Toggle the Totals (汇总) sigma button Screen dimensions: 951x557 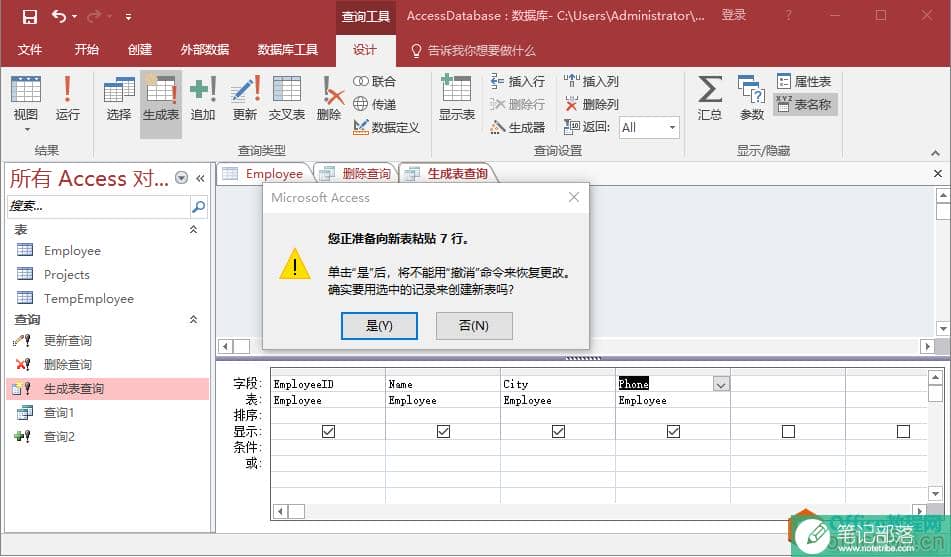coord(710,98)
